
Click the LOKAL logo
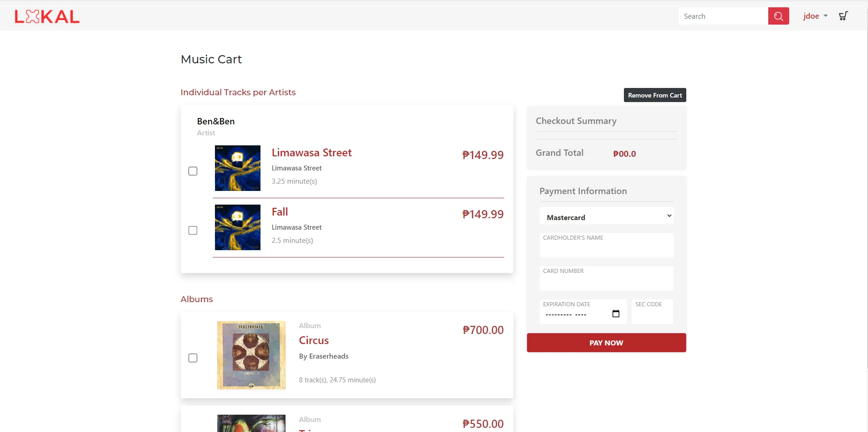tap(47, 16)
